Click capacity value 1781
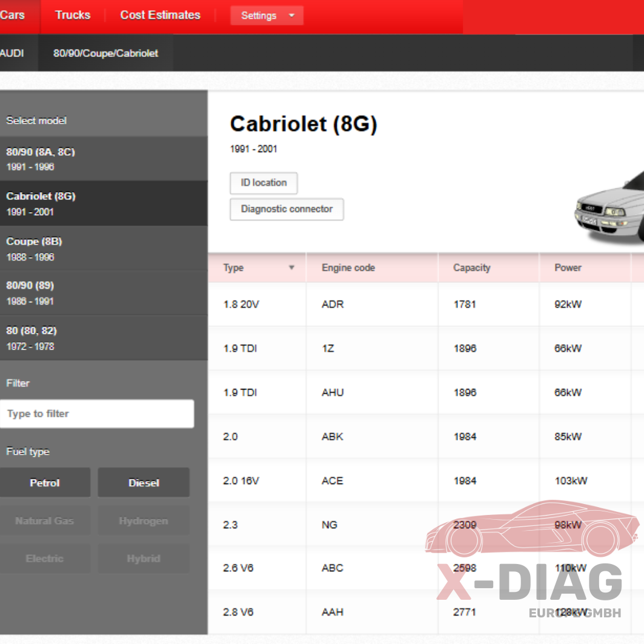644x644 pixels. (x=465, y=304)
